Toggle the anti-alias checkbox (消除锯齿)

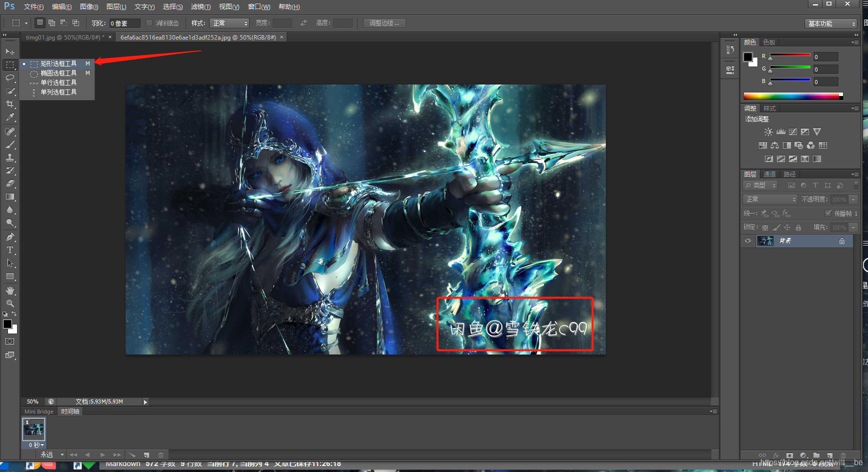click(x=149, y=23)
